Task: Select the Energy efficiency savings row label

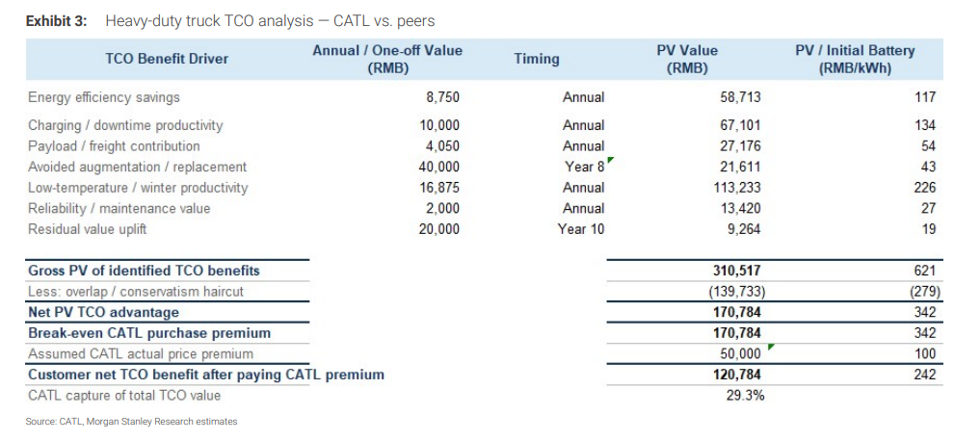Action: [x=104, y=98]
